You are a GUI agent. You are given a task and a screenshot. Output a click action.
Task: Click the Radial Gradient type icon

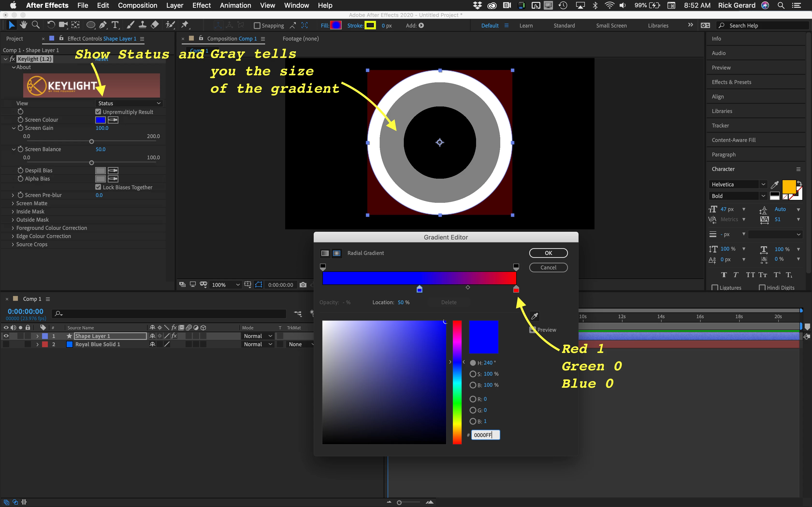pos(337,253)
